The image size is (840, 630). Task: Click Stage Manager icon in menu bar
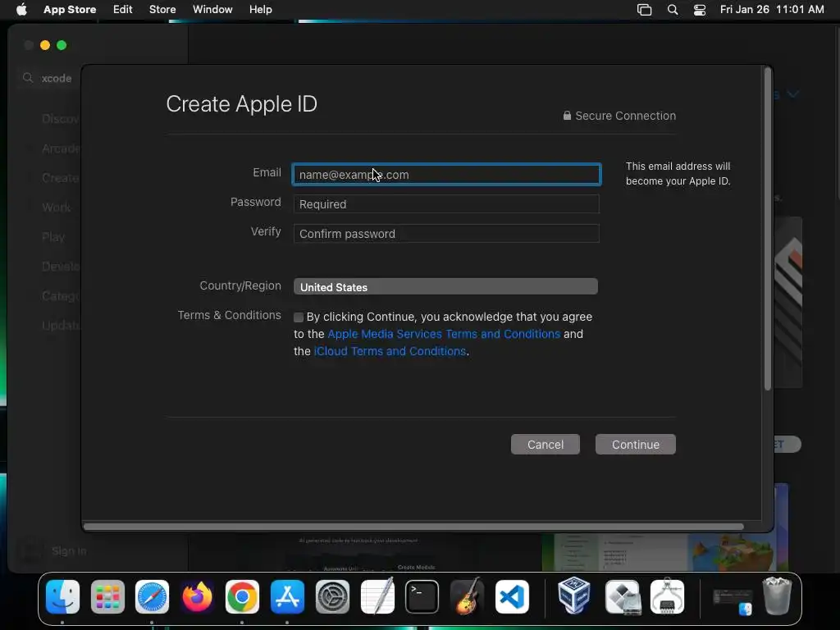pyautogui.click(x=645, y=10)
